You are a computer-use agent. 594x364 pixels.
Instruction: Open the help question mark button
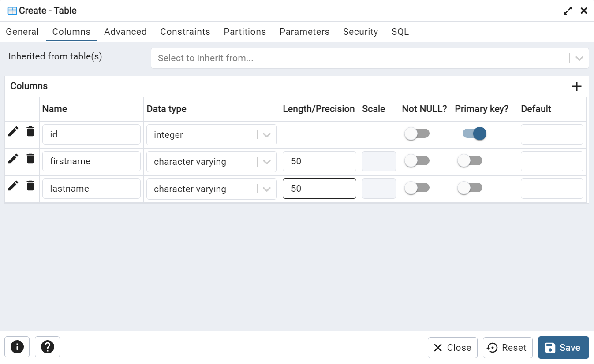coord(47,347)
